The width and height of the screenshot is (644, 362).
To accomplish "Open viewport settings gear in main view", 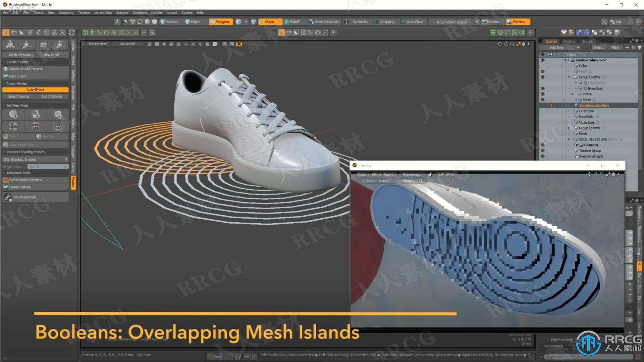I will coord(524,44).
